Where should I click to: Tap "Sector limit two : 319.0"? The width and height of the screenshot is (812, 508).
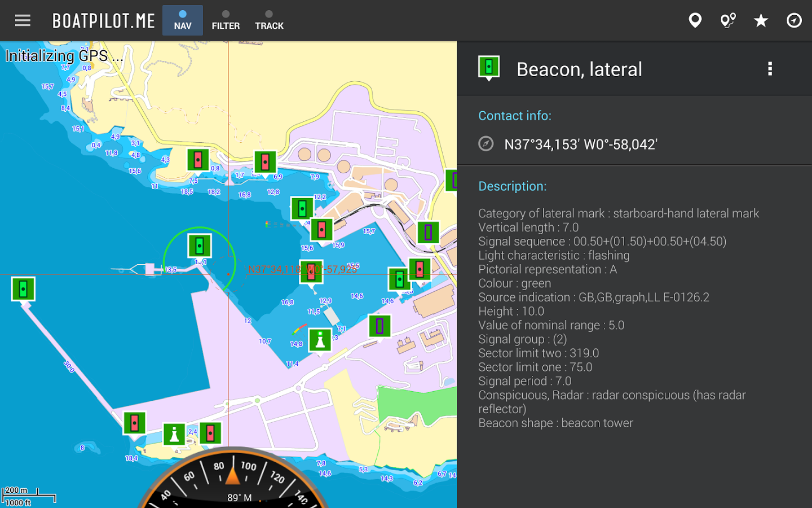(x=539, y=353)
